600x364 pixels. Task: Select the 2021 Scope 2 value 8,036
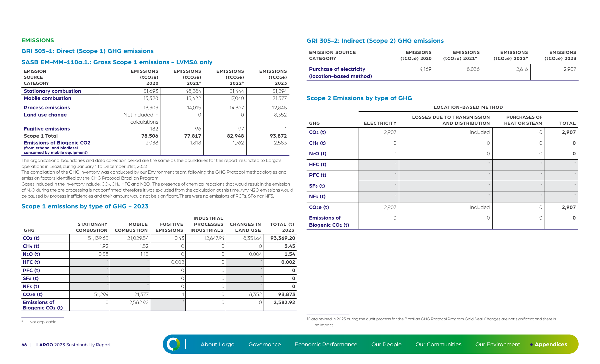coord(473,69)
